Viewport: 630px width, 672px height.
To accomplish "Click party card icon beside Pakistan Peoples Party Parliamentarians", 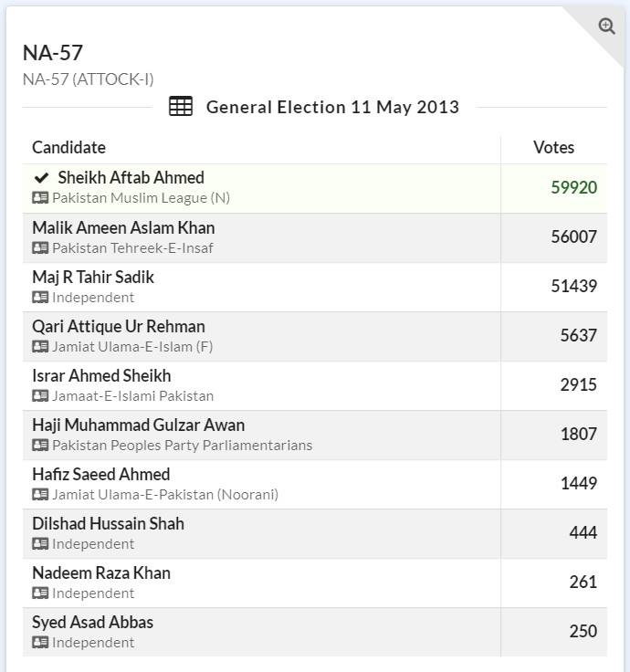I will point(40,445).
